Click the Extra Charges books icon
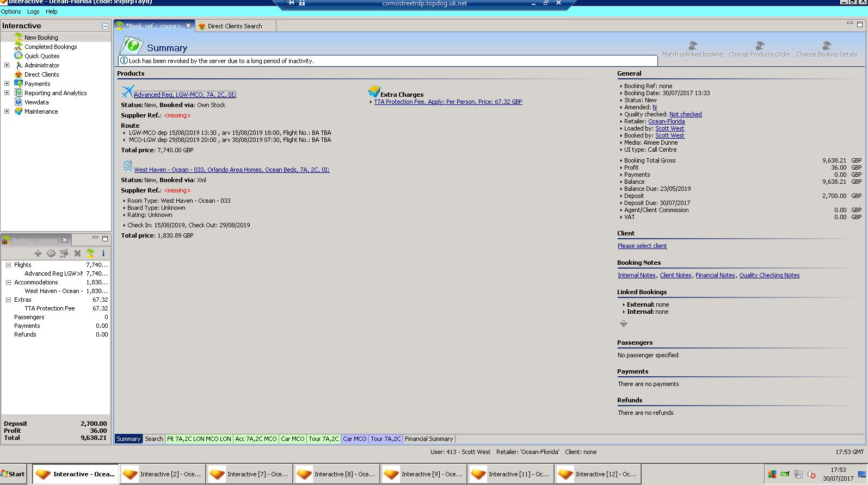 coord(374,91)
